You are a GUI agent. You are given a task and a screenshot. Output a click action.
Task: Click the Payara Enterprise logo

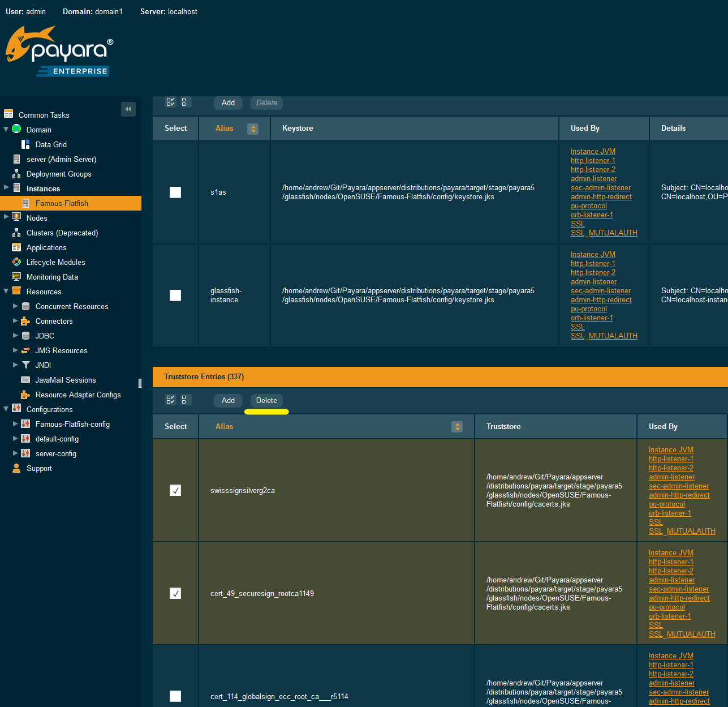pos(60,52)
